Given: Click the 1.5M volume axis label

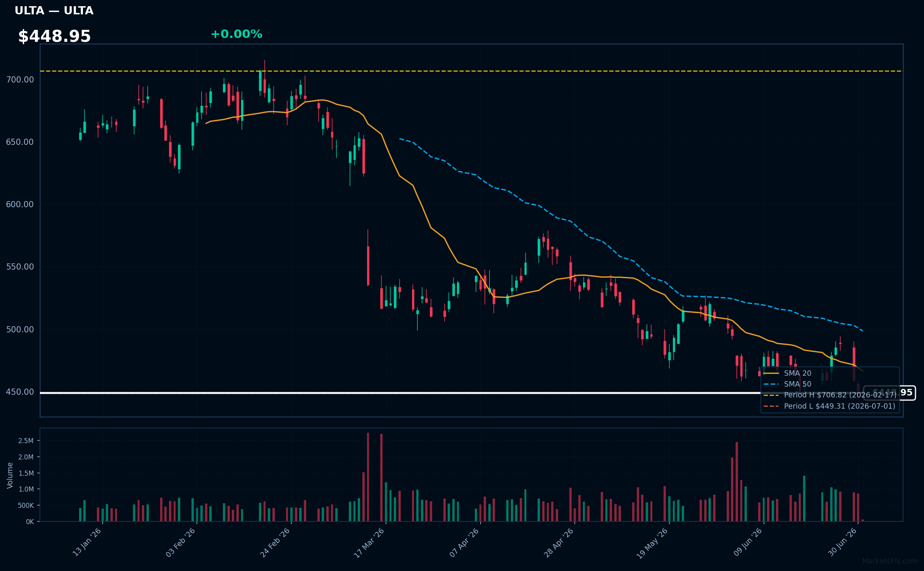Looking at the screenshot, I should pos(26,473).
